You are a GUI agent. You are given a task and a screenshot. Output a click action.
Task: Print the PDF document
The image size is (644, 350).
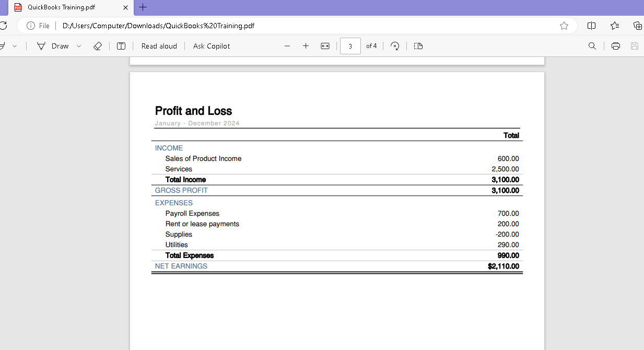[616, 46]
